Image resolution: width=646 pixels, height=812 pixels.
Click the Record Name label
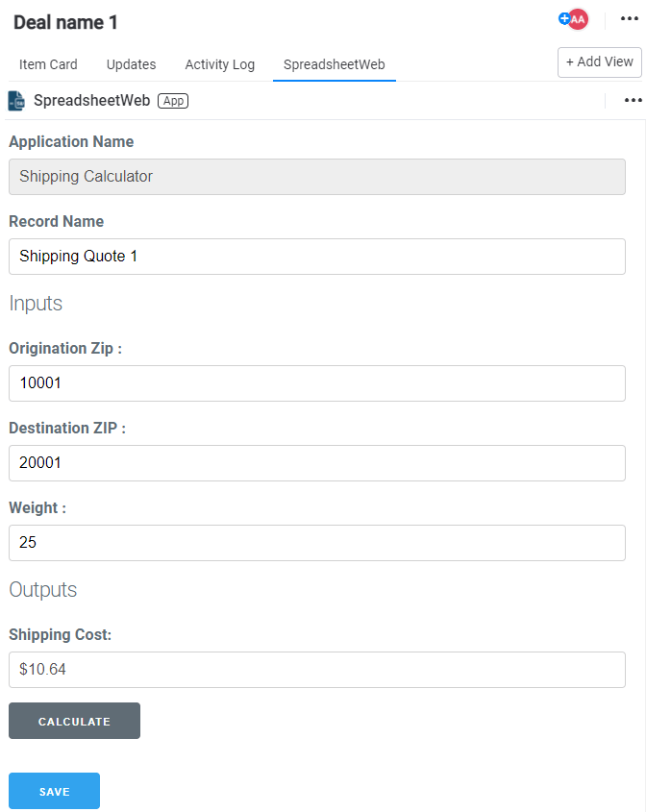(x=57, y=221)
